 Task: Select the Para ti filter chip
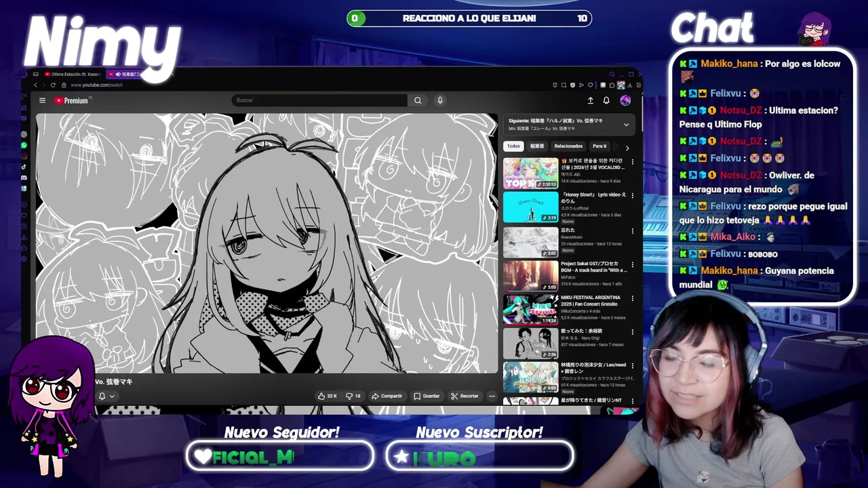(599, 146)
